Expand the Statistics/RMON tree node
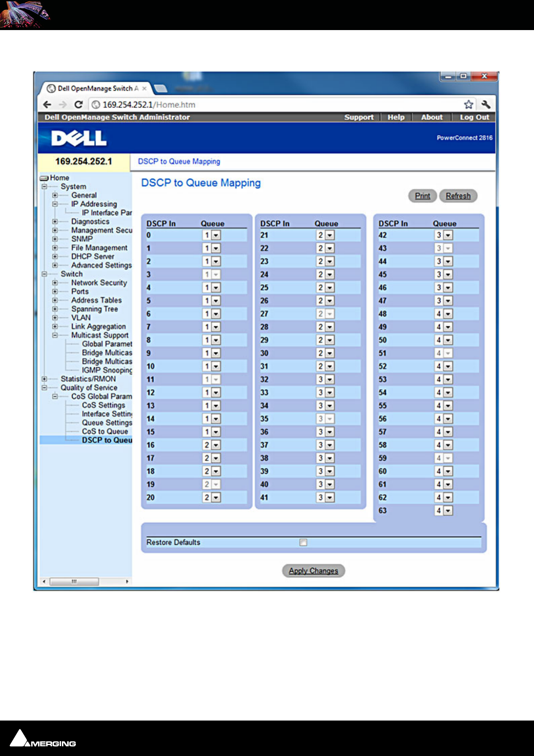 coord(44,379)
